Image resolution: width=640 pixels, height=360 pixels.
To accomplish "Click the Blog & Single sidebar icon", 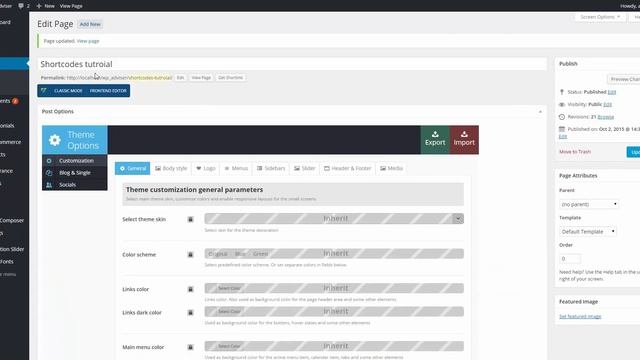I will point(49,173).
